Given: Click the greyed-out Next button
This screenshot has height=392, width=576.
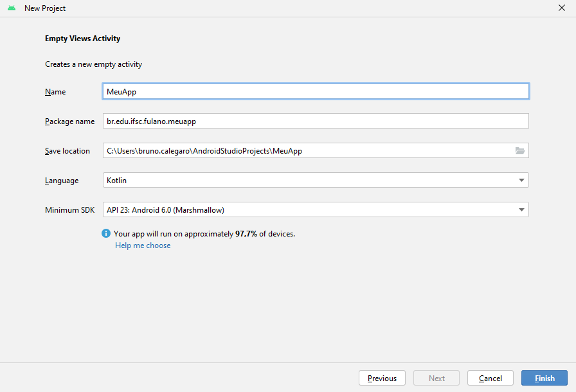Looking at the screenshot, I should pyautogui.click(x=437, y=379).
